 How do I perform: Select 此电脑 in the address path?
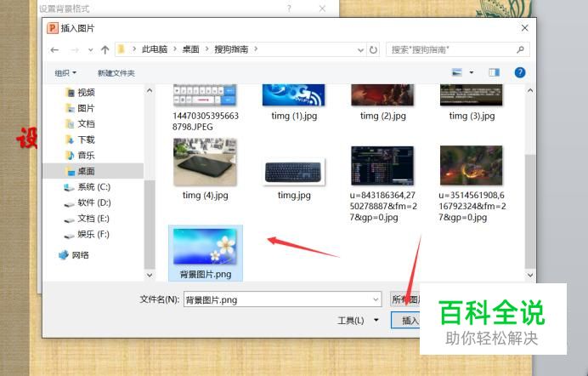[x=154, y=49]
